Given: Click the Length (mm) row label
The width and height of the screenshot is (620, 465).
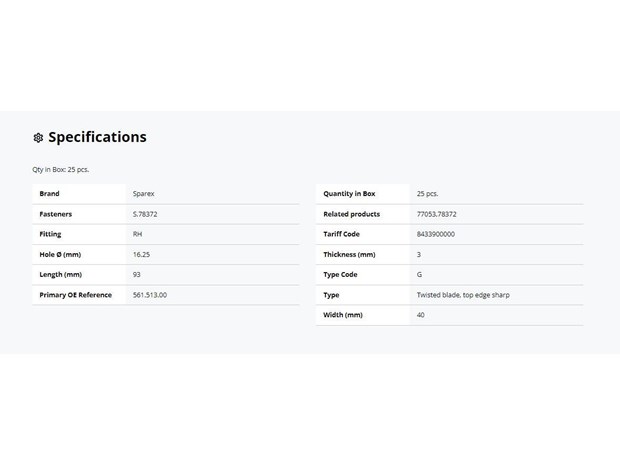Looking at the screenshot, I should pos(60,274).
